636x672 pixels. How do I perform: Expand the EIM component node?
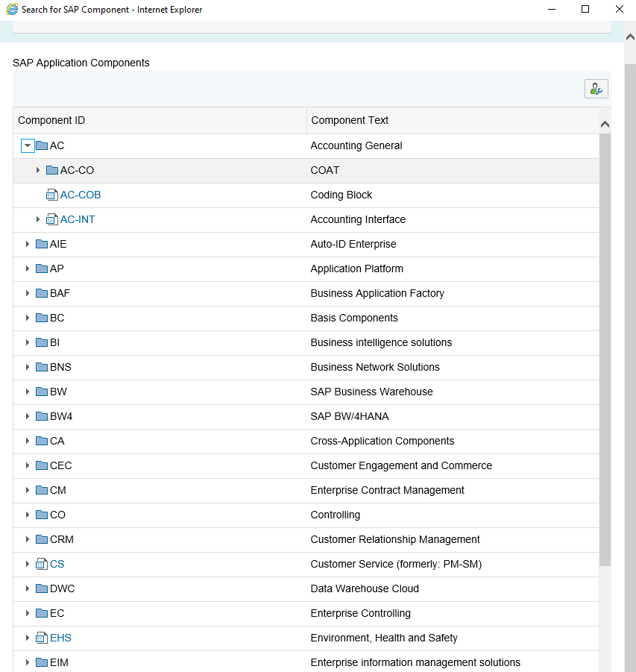(x=28, y=662)
